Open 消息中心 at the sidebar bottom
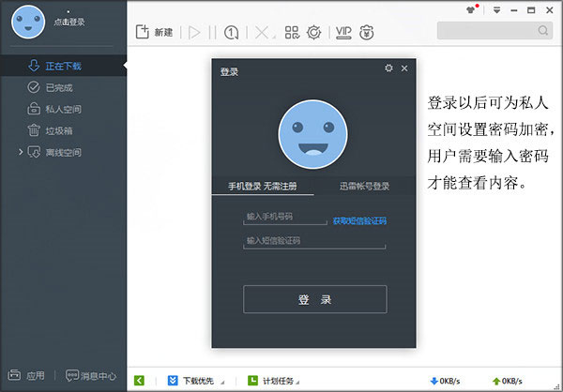The height and width of the screenshot is (392, 563). [x=91, y=375]
